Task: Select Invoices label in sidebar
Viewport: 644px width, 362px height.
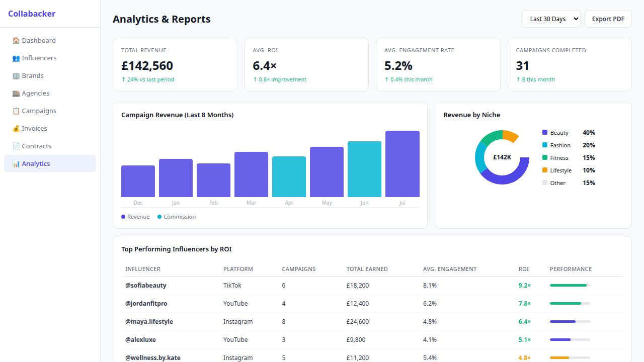Action: pyautogui.click(x=35, y=128)
